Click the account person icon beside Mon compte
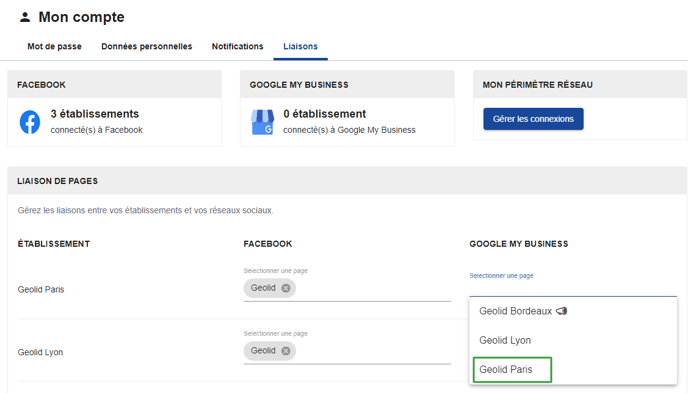688x393 pixels. tap(25, 18)
